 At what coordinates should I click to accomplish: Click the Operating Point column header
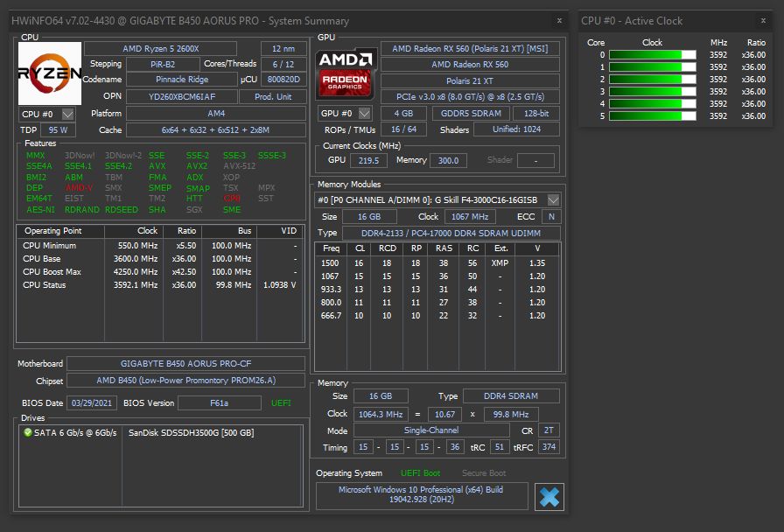[x=60, y=231]
